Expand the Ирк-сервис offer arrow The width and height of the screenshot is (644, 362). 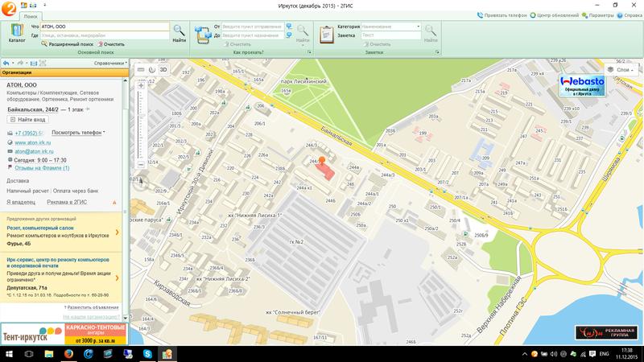click(117, 278)
